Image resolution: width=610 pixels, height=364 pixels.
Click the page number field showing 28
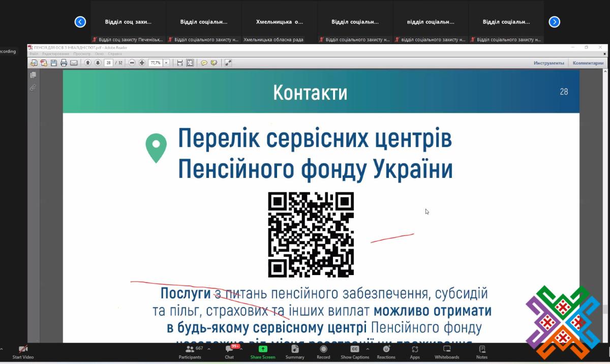108,63
